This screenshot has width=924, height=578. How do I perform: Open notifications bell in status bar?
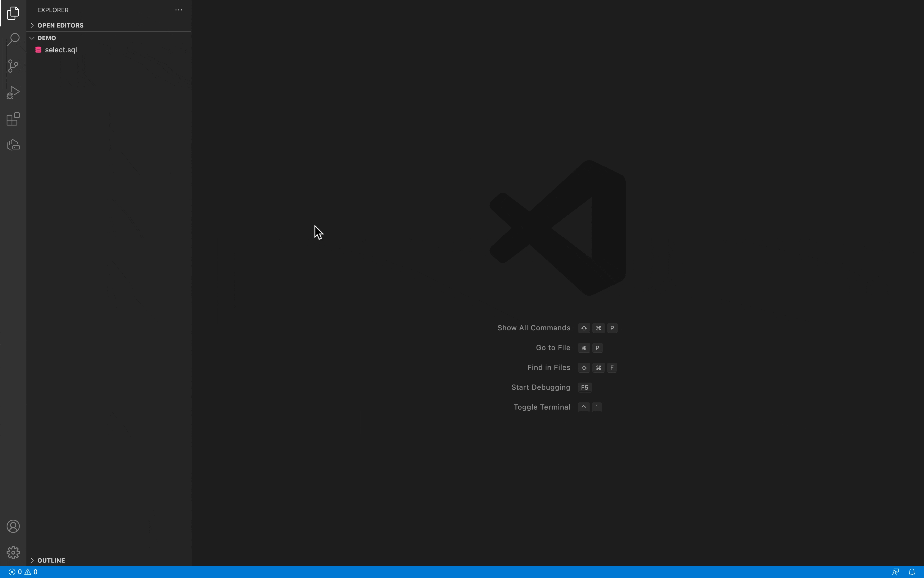(912, 572)
